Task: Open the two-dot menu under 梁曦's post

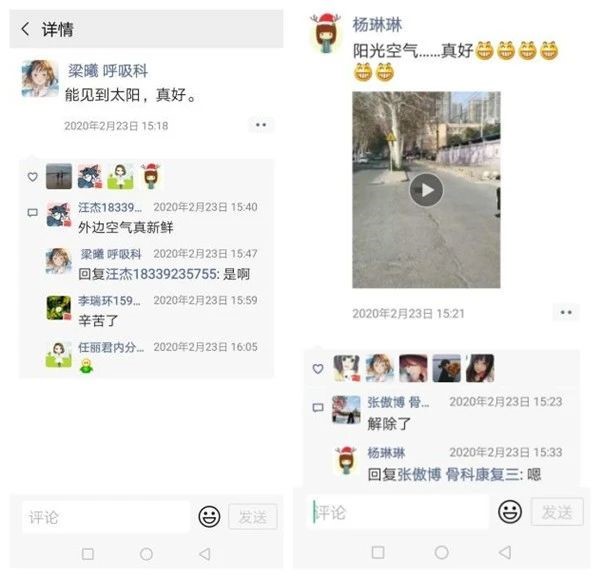Action: click(261, 125)
